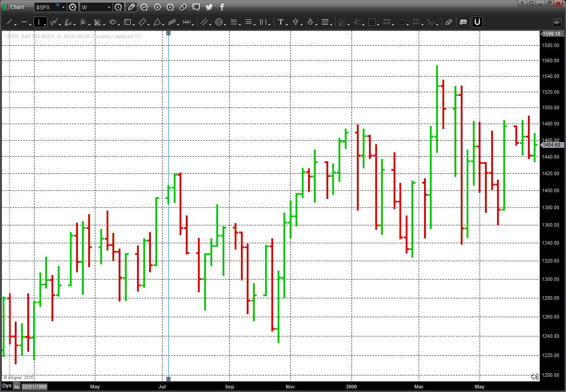Share chart via Twitter icon
This screenshot has height=392, width=566.
pyautogui.click(x=209, y=7)
